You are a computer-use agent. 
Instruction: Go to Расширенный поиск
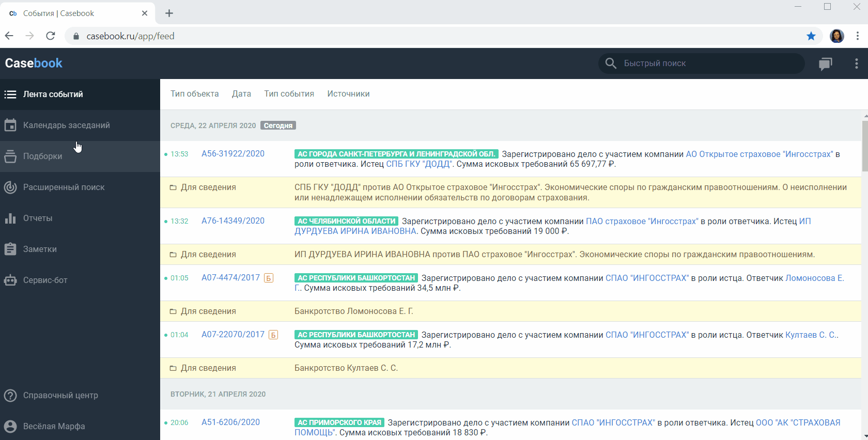point(80,187)
